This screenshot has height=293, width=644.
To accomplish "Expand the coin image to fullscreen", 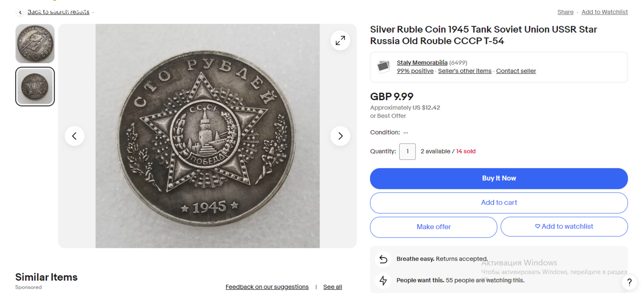I will 340,40.
